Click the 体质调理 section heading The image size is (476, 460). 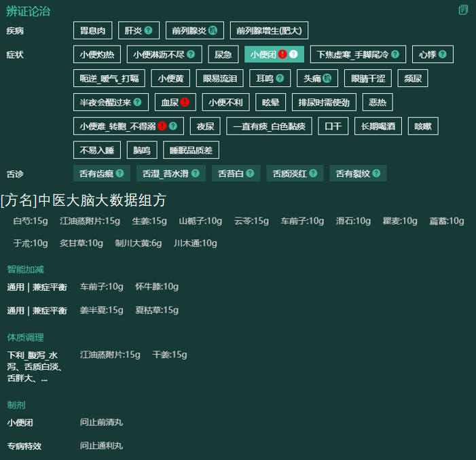point(26,337)
